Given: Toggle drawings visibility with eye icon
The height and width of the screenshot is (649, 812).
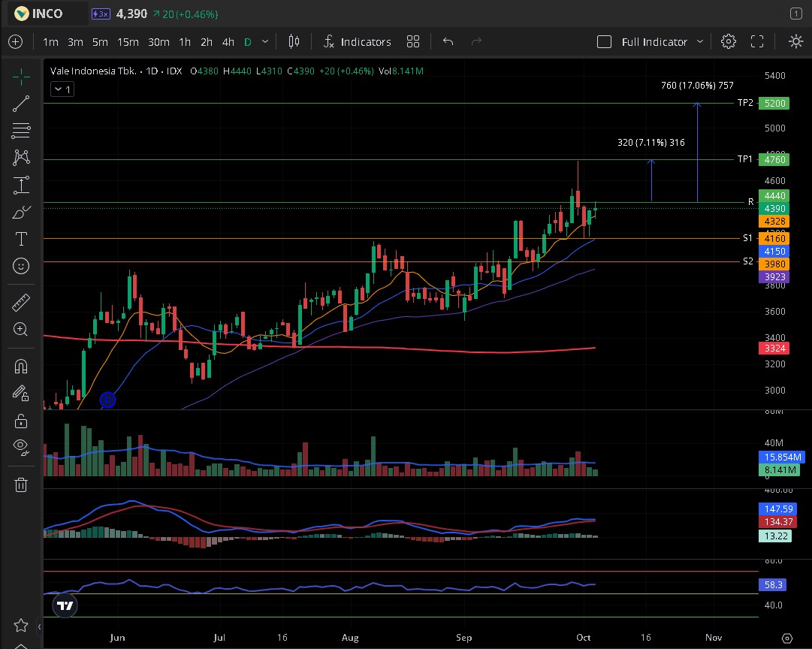Looking at the screenshot, I should (21, 447).
